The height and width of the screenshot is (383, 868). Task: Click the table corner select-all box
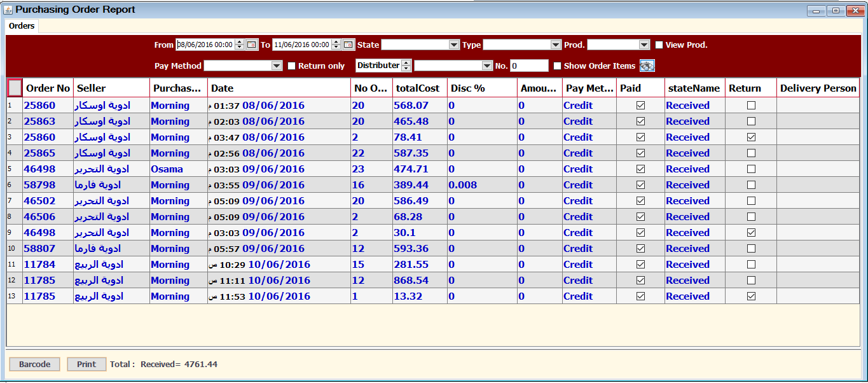(x=15, y=88)
